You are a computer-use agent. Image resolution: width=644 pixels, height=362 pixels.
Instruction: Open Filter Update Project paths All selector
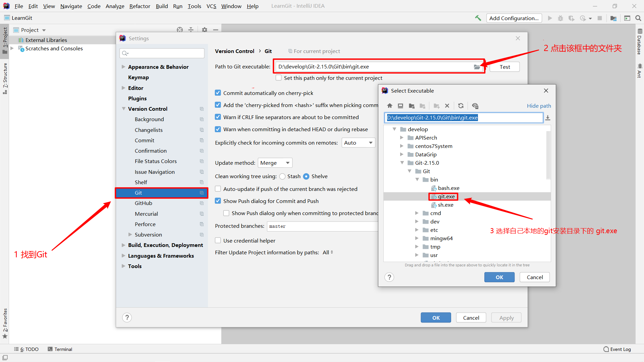[328, 252]
